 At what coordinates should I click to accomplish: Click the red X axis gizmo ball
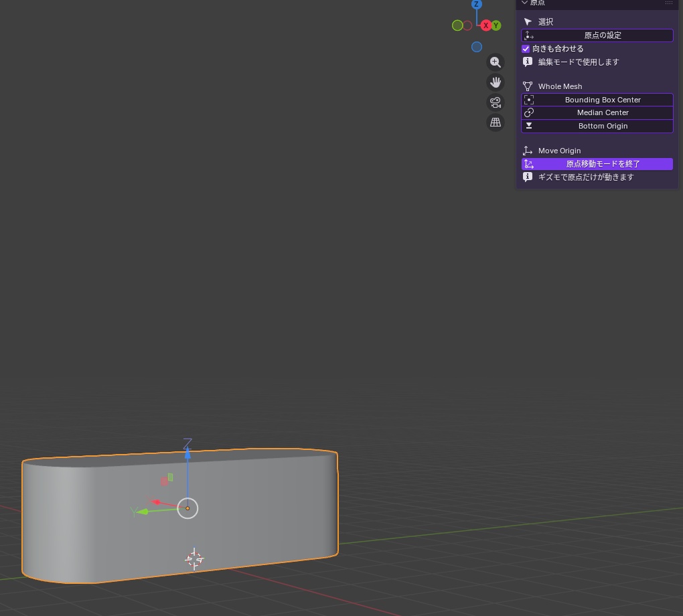pos(485,25)
